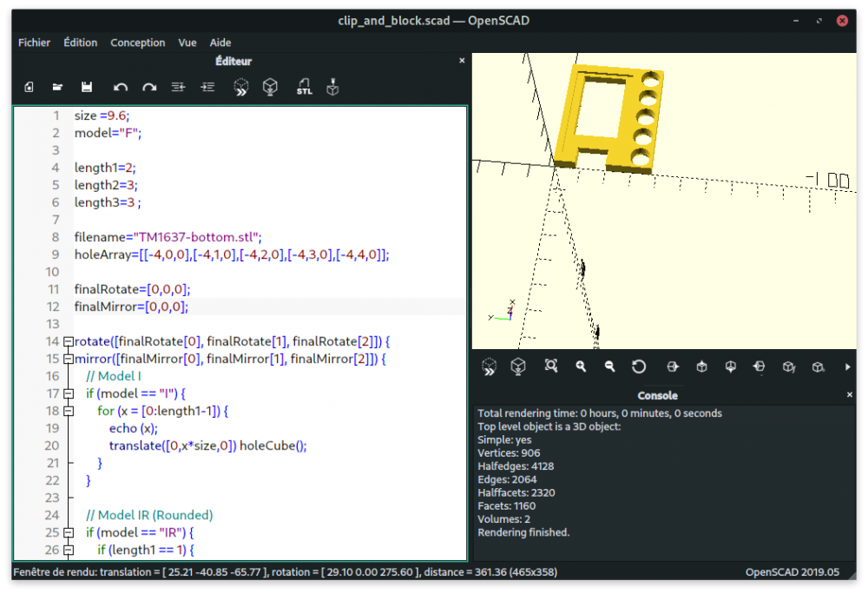868x594 pixels.
Task: Show more viewport toolbar items arrow
Action: pos(847,366)
